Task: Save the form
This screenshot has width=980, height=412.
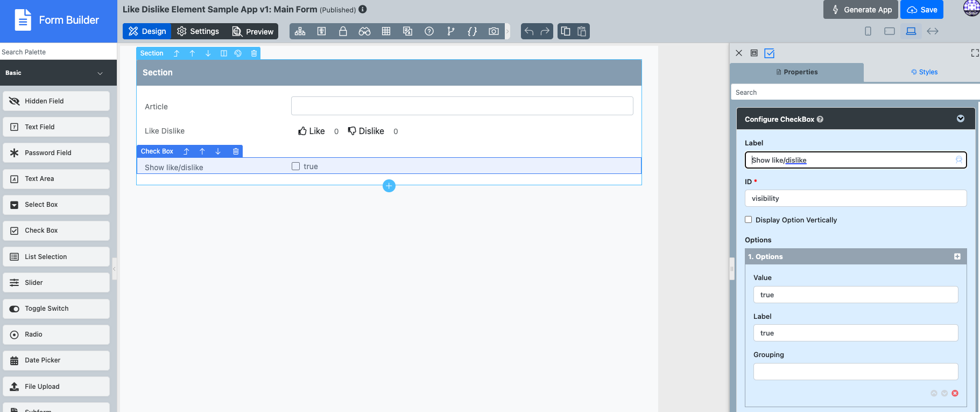Action: pos(922,10)
